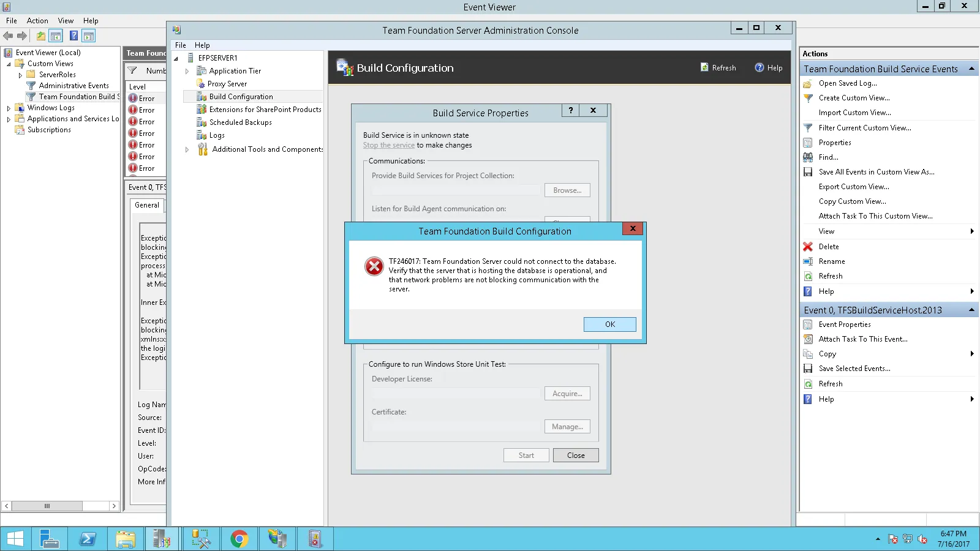Click Back arrow in Event Viewer toolbar
This screenshot has height=551, width=980.
8,36
